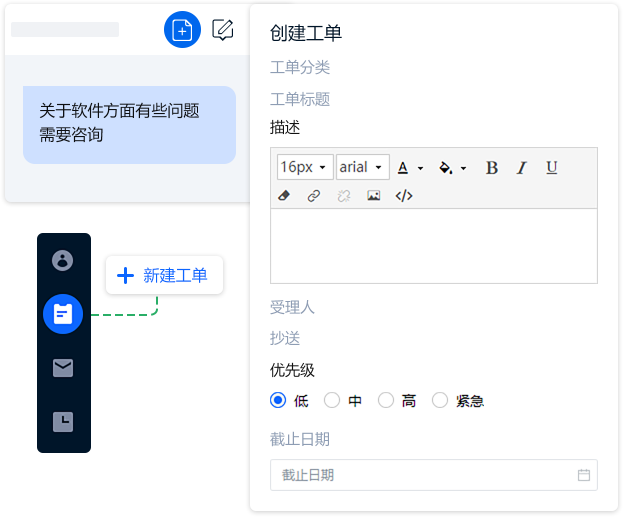Open the mail envelope sidebar icon

(63, 368)
